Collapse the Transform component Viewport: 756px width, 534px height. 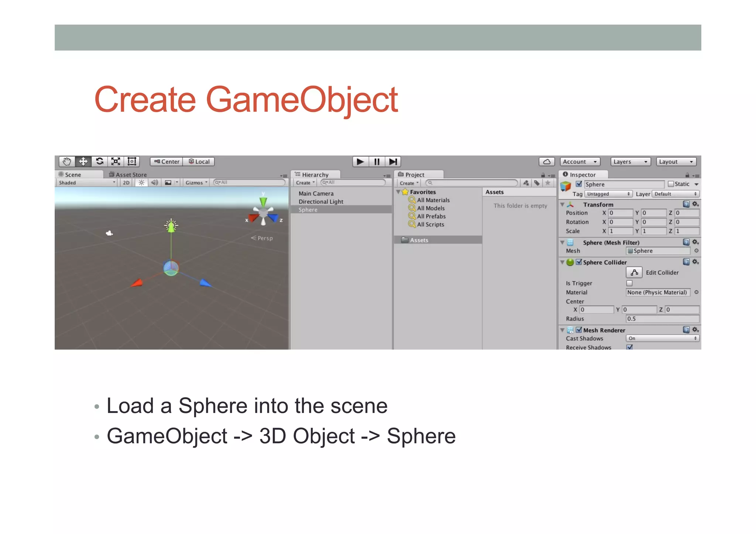[x=562, y=204]
